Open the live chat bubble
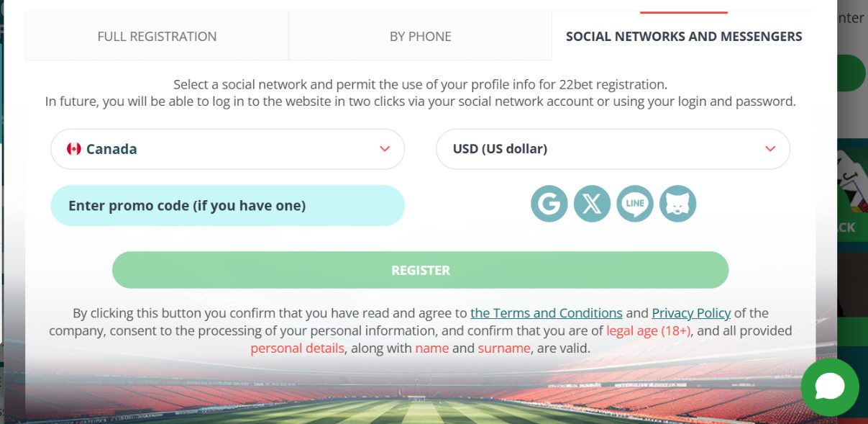 click(829, 387)
